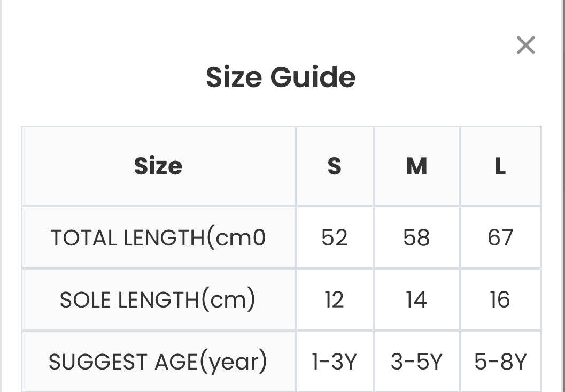Click sole length value 12
The image size is (565, 392).
335,299
